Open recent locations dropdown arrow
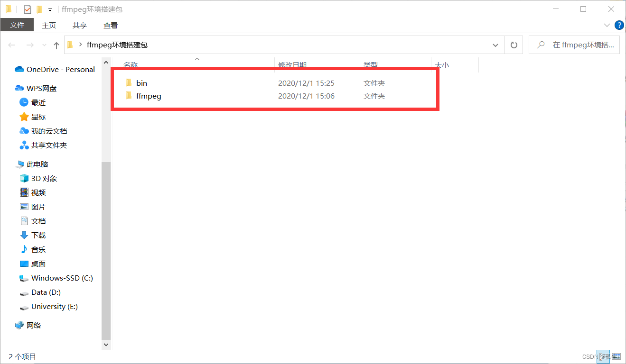Screen dimensions: 626x364 [45, 45]
